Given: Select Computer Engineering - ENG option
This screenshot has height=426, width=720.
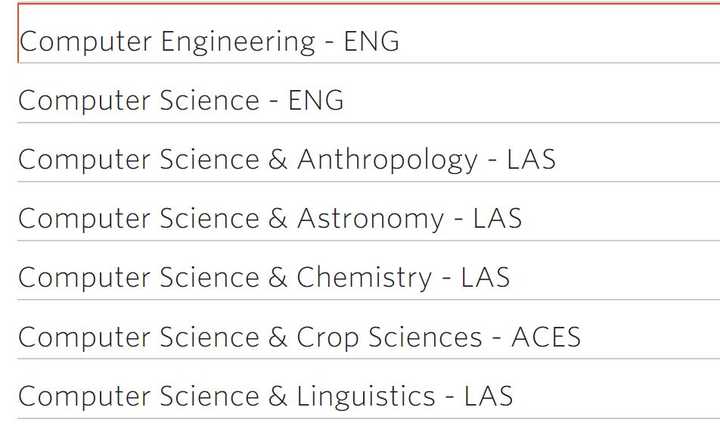Looking at the screenshot, I should tap(369, 33).
